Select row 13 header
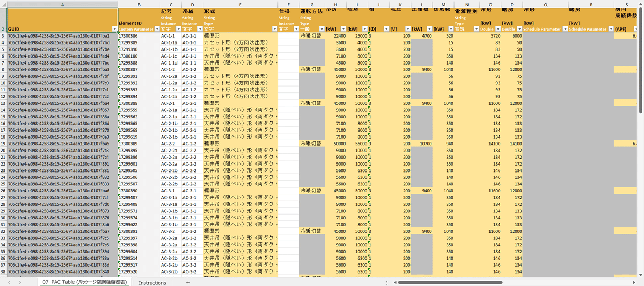The width and height of the screenshot is (644, 286). point(4,103)
